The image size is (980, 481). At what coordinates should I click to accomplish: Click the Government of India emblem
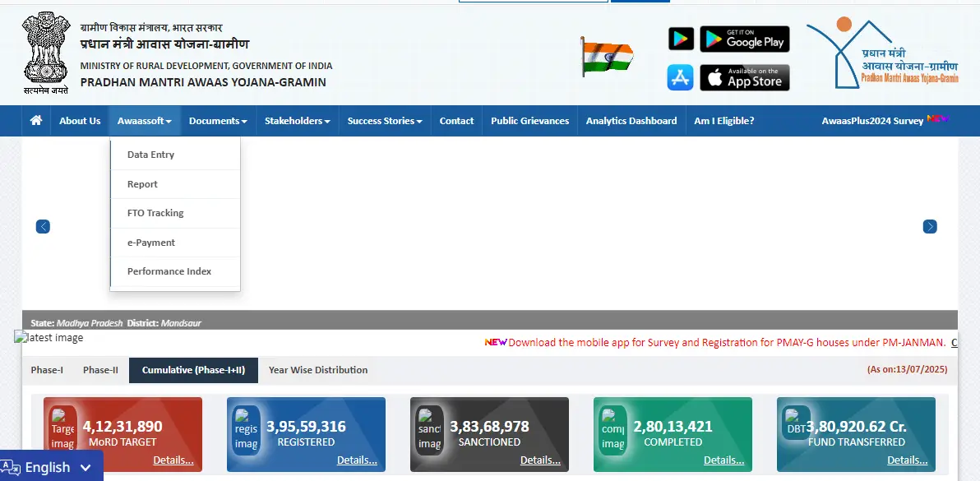coord(46,53)
